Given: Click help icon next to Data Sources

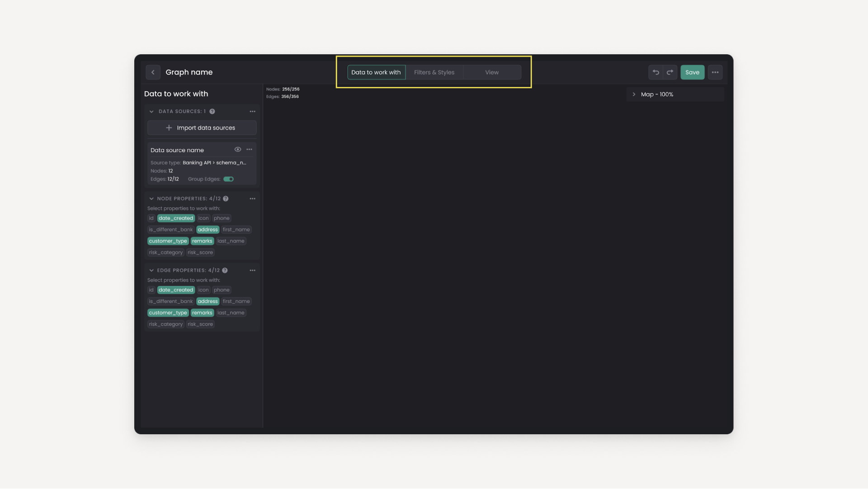Looking at the screenshot, I should pyautogui.click(x=212, y=112).
